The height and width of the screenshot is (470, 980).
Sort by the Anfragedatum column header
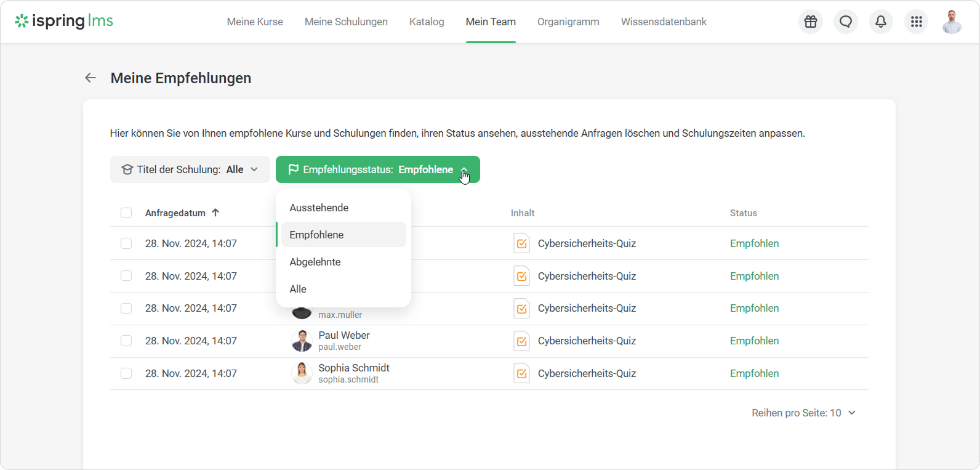tap(175, 213)
